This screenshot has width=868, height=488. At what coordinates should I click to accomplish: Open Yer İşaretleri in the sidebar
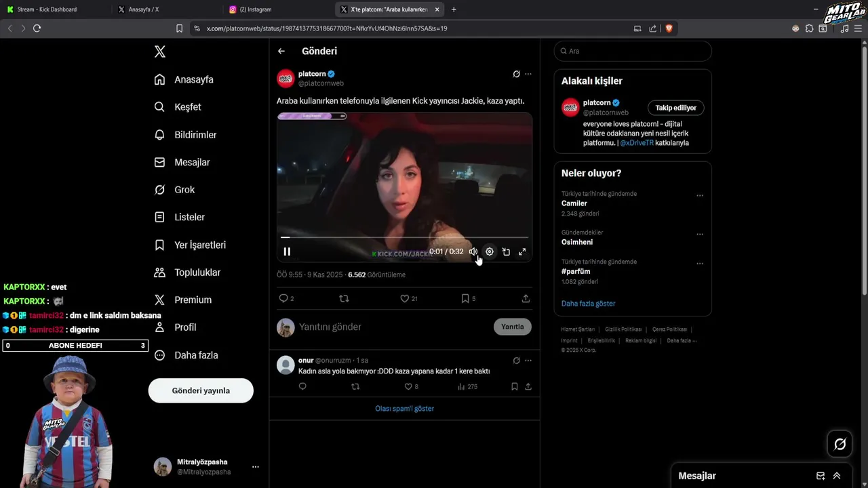click(x=190, y=245)
